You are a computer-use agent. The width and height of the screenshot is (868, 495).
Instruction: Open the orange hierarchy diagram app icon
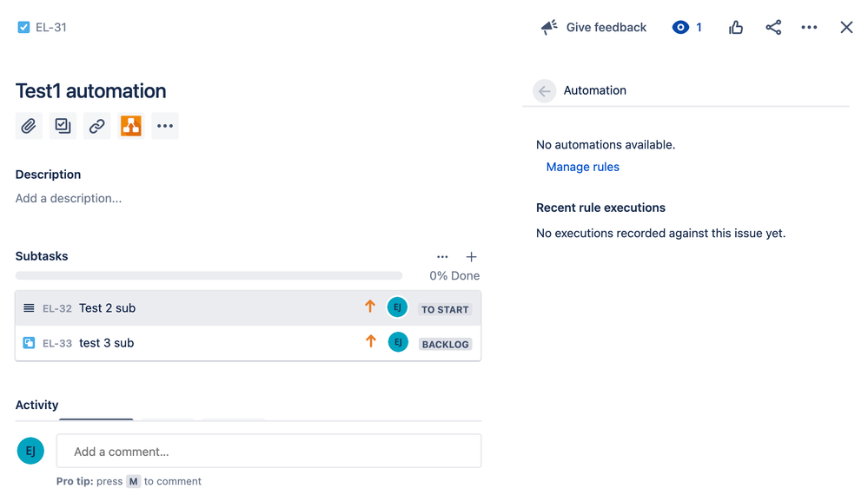(x=130, y=126)
